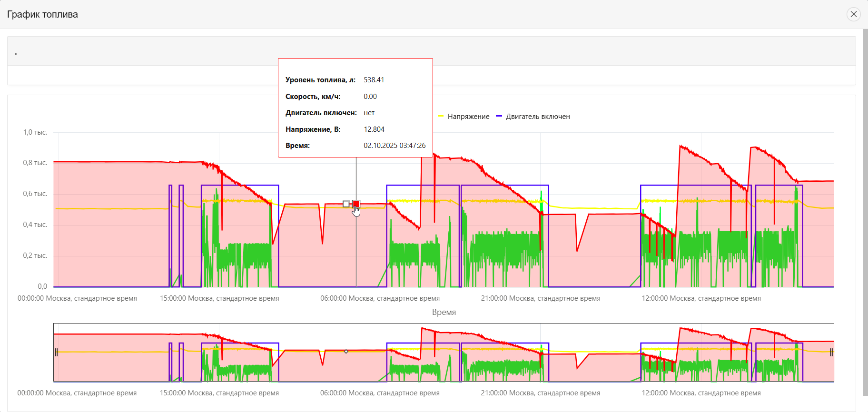Grab the right handle of range navigator
Viewport: 868px width, 412px height.
pos(831,352)
